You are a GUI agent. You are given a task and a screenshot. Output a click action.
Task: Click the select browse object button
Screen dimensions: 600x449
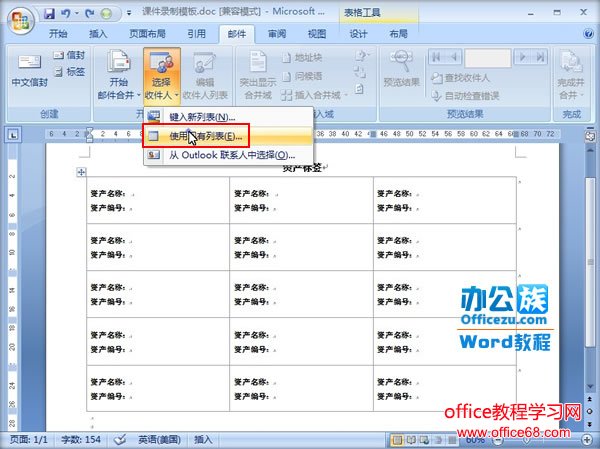click(x=590, y=411)
